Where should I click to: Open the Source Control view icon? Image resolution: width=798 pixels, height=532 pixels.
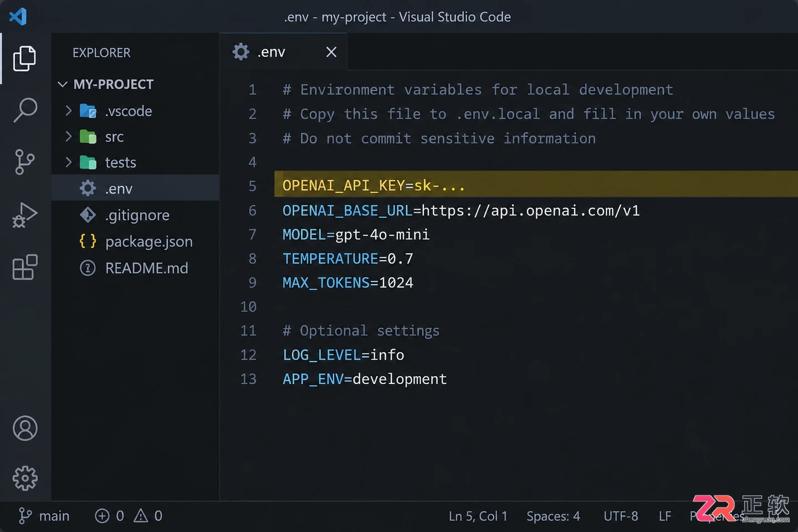pos(24,162)
